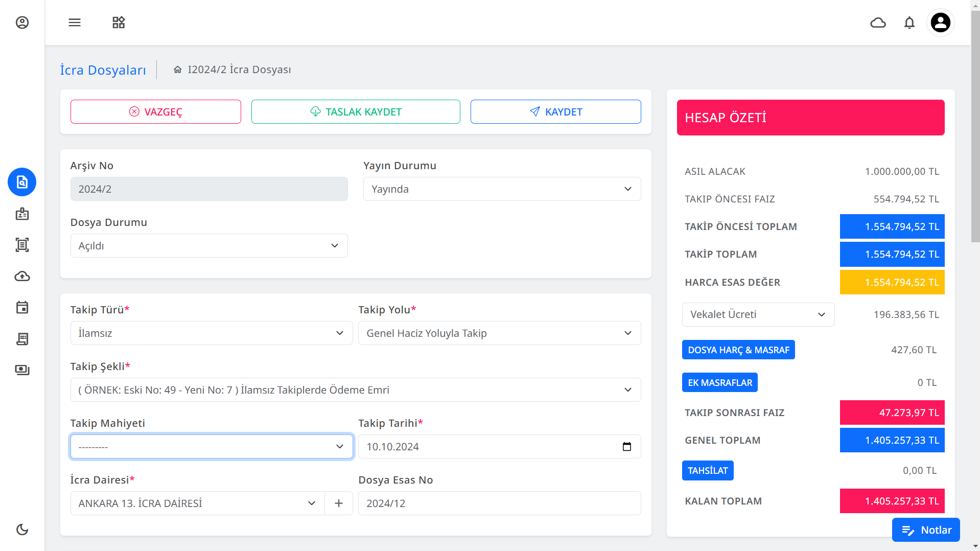Click the TASLAK KAYDET button

click(x=356, y=112)
